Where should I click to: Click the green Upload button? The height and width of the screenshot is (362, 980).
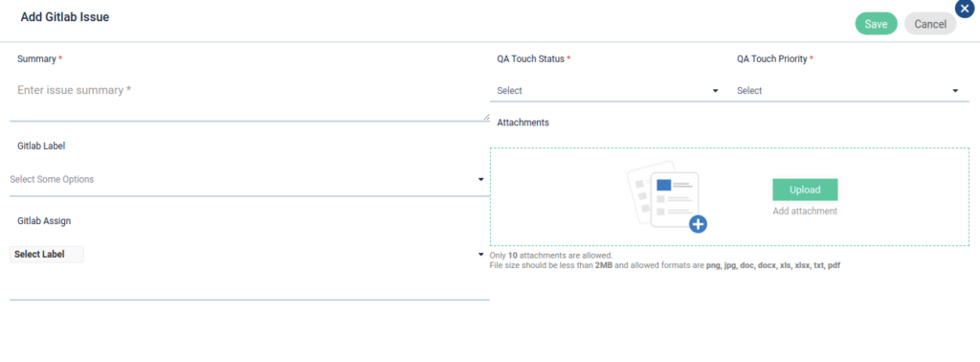coord(805,190)
